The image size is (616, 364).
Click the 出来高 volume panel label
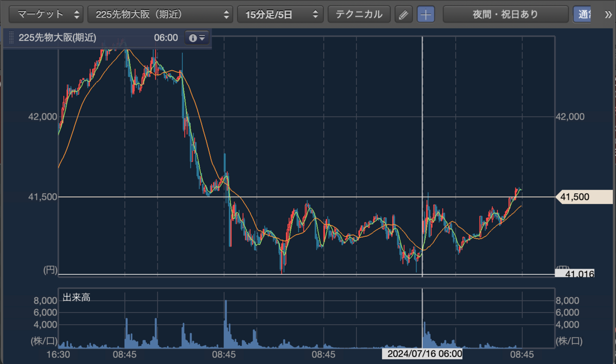76,297
